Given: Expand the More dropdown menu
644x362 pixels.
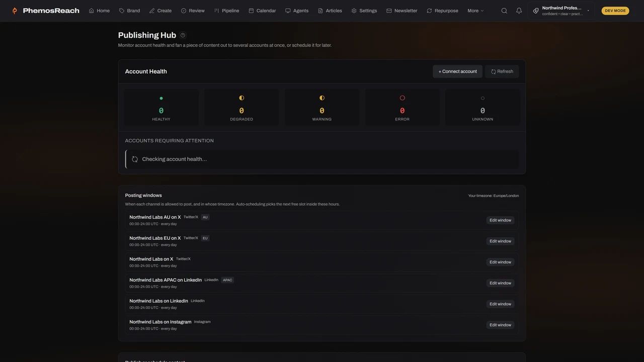Looking at the screenshot, I should [475, 11].
